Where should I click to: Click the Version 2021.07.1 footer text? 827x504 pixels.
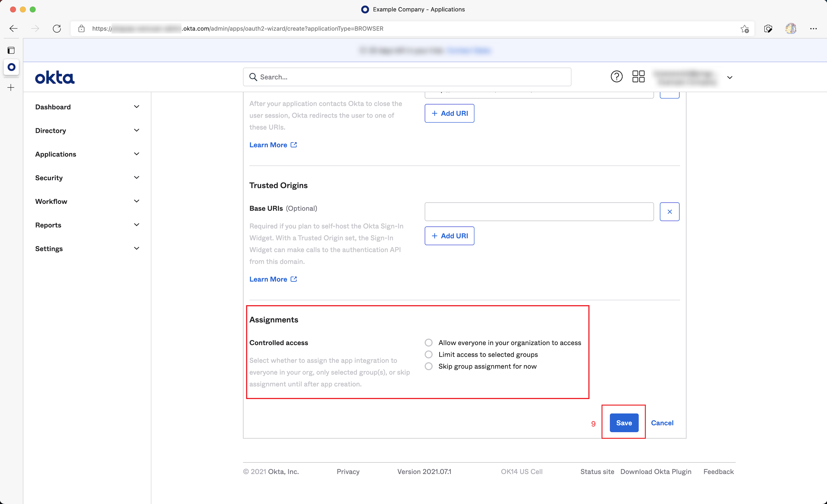pos(424,472)
